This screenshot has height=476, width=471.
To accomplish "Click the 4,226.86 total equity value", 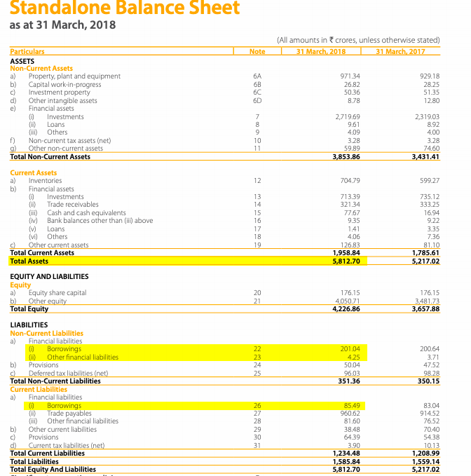I will [x=346, y=308].
